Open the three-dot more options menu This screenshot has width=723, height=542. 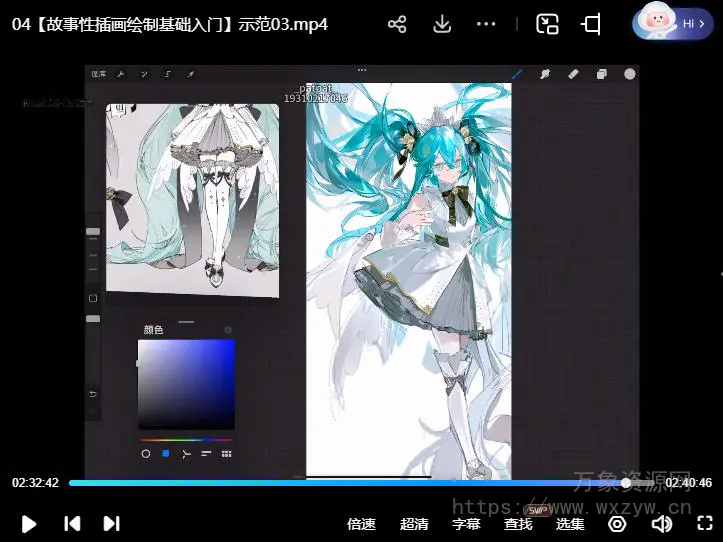click(486, 25)
